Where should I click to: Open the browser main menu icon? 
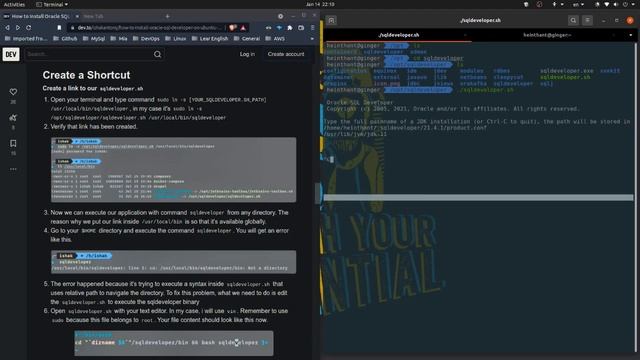coord(313,28)
